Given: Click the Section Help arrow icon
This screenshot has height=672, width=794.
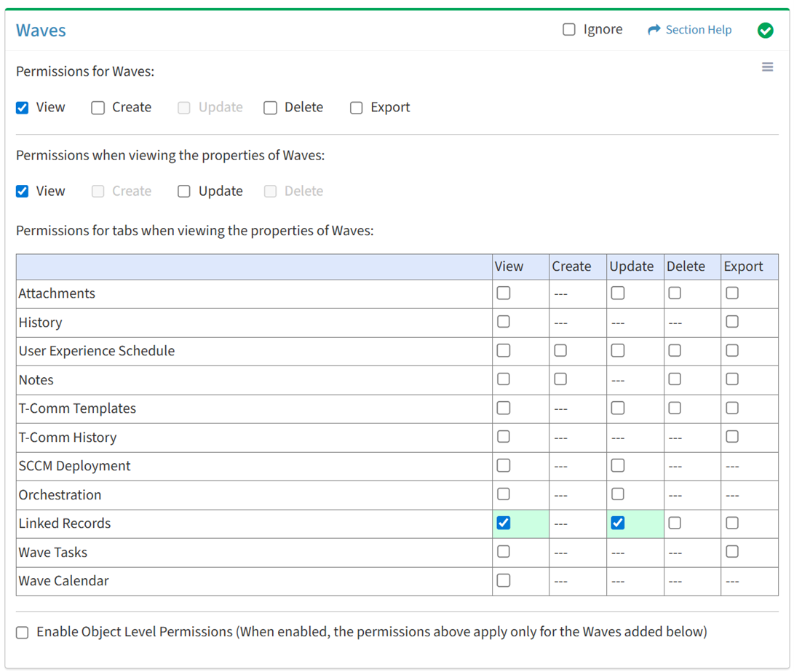Looking at the screenshot, I should [654, 30].
